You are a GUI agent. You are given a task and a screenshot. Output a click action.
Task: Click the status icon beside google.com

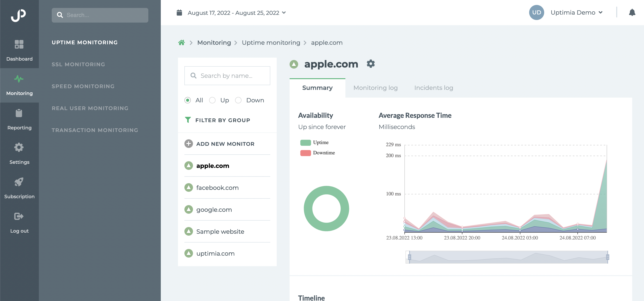pos(189,209)
